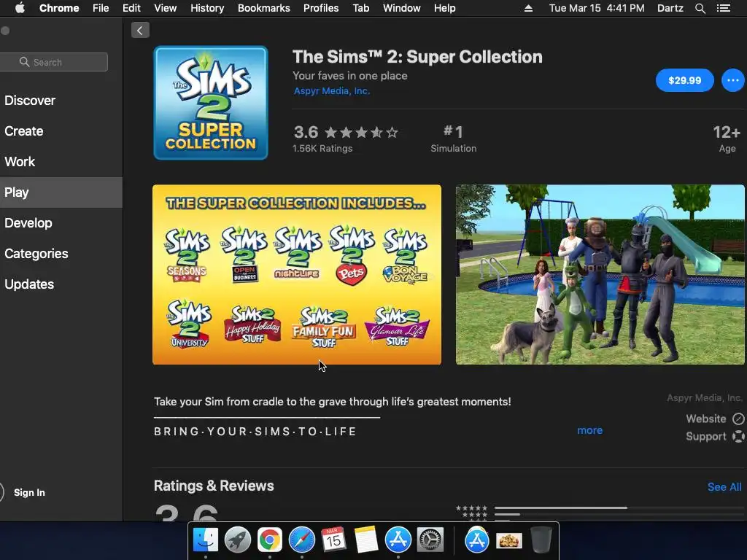Click the title The Sims 2: Super Collection
The width and height of the screenshot is (747, 560).
[x=417, y=57]
